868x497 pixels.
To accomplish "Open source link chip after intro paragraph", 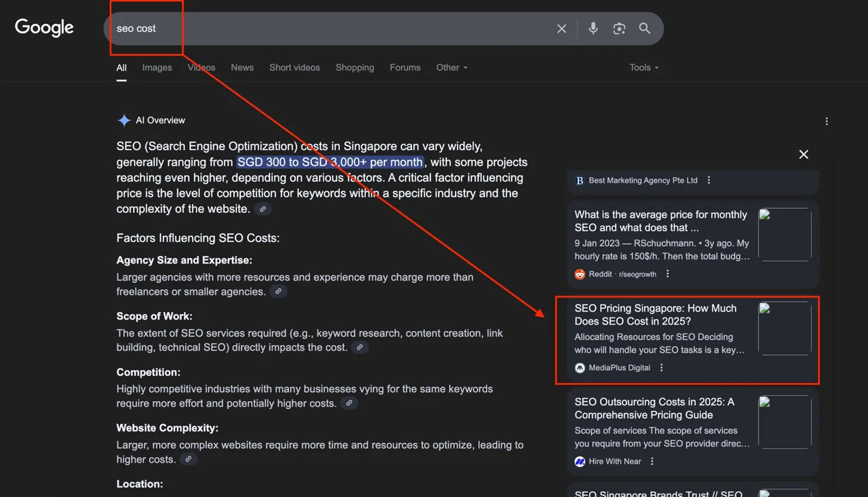I will pyautogui.click(x=263, y=209).
